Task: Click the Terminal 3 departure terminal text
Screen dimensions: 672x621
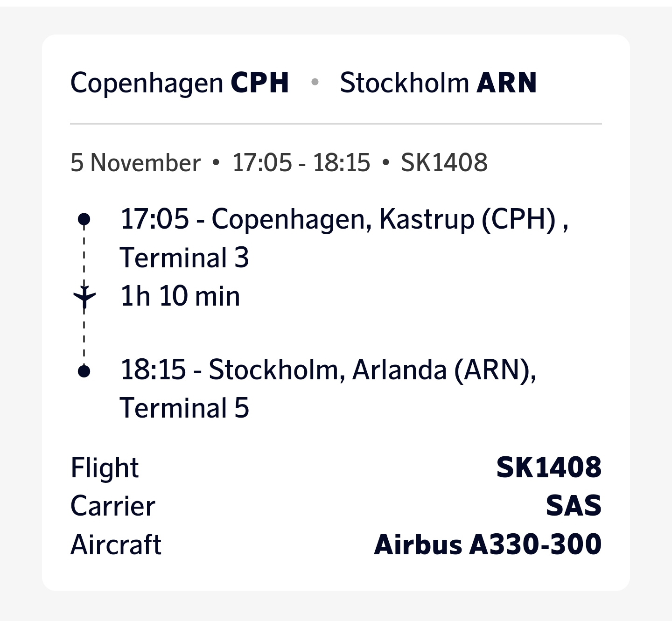Action: 184,258
